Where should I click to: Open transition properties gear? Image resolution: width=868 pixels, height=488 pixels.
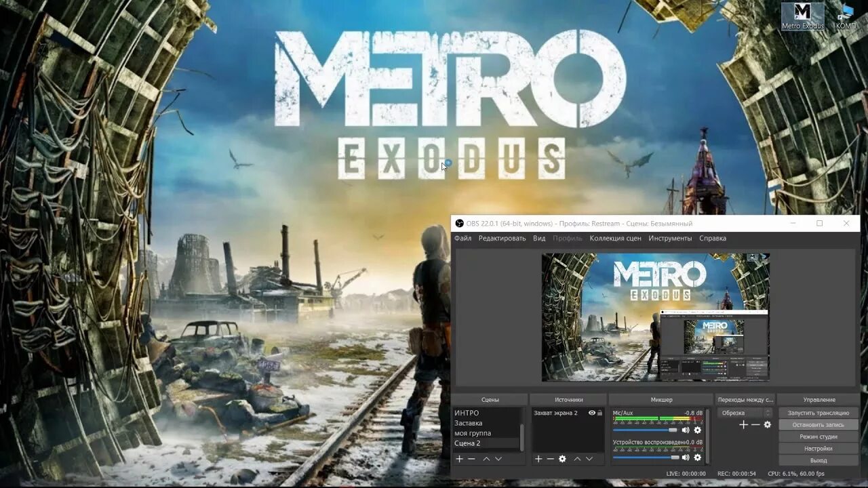[768, 424]
